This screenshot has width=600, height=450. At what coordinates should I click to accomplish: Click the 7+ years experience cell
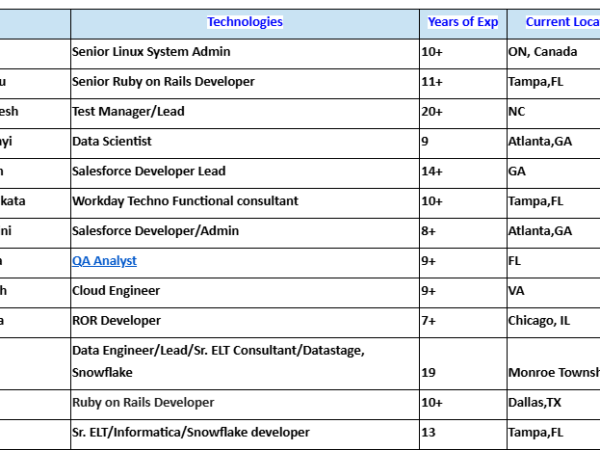point(463,323)
